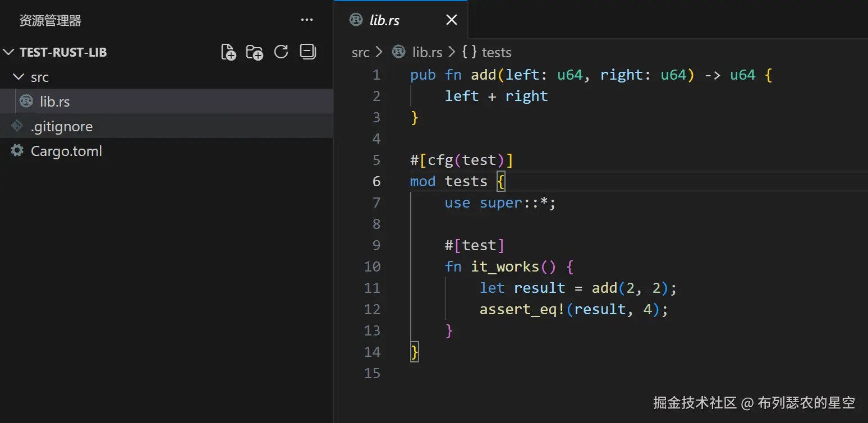The height and width of the screenshot is (423, 868).
Task: Click the tests module breadcrumb segment
Action: tap(497, 53)
